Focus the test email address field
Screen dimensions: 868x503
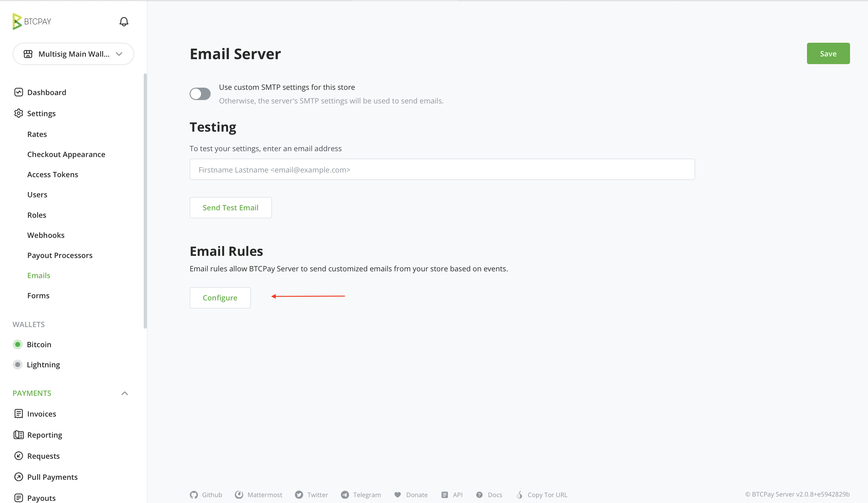[x=442, y=169]
